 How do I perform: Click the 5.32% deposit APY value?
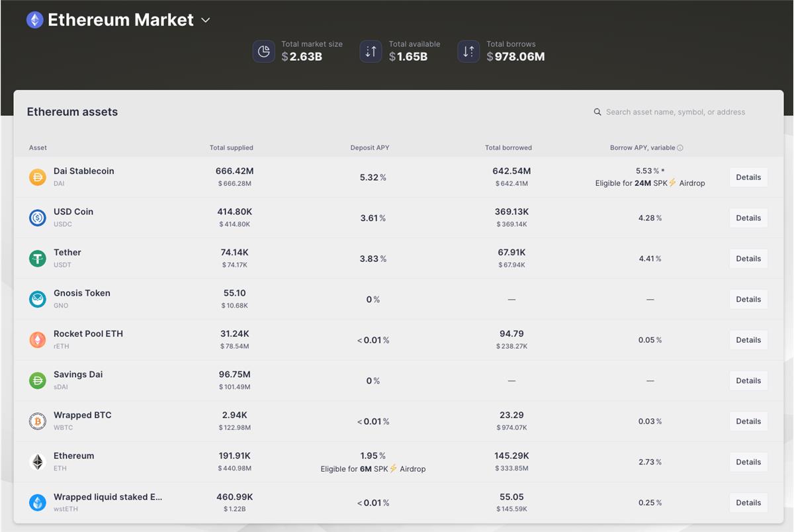(373, 177)
